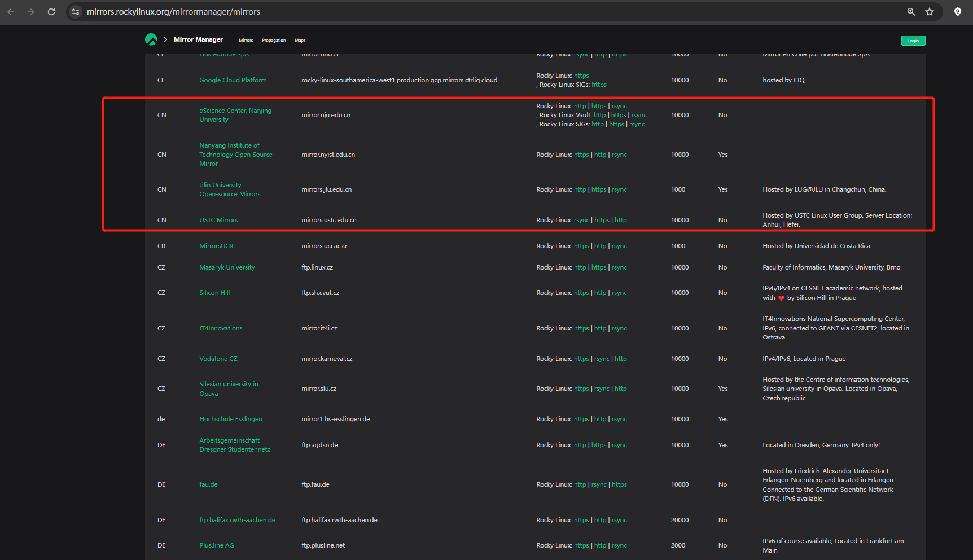Click the https link for ftp.agdsn.de

click(599, 445)
